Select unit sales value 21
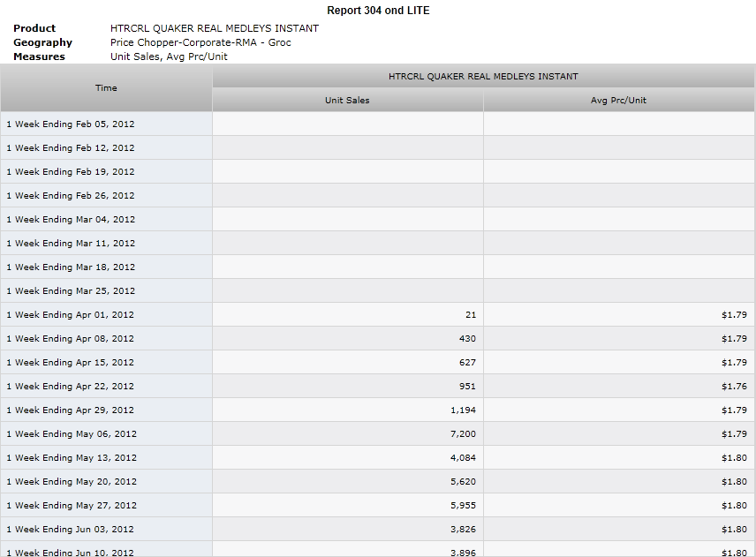This screenshot has width=756, height=557. click(471, 314)
